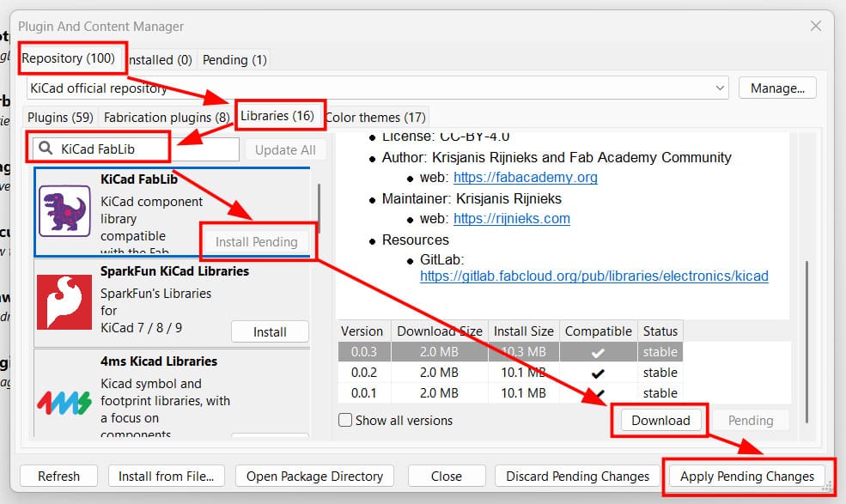
Task: Open the Fabrication plugins (8) tab
Action: pyautogui.click(x=166, y=117)
